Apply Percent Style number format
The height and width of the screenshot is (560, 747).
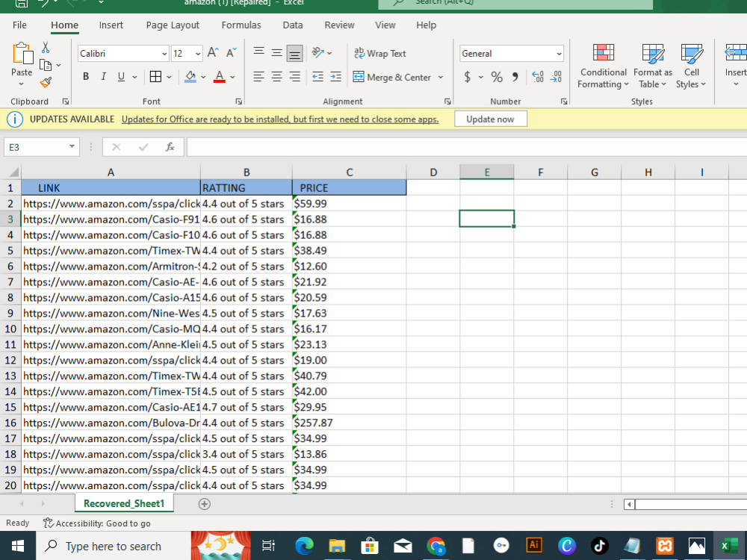tap(497, 77)
